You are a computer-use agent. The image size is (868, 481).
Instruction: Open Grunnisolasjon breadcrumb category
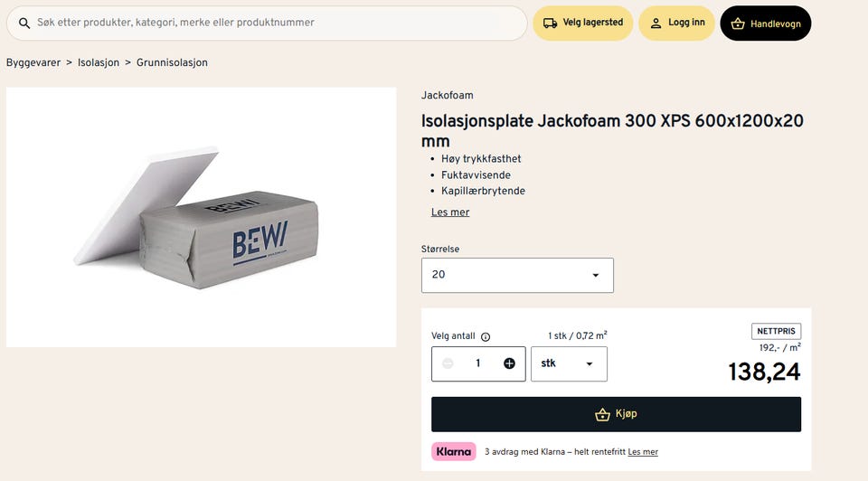pyautogui.click(x=172, y=62)
